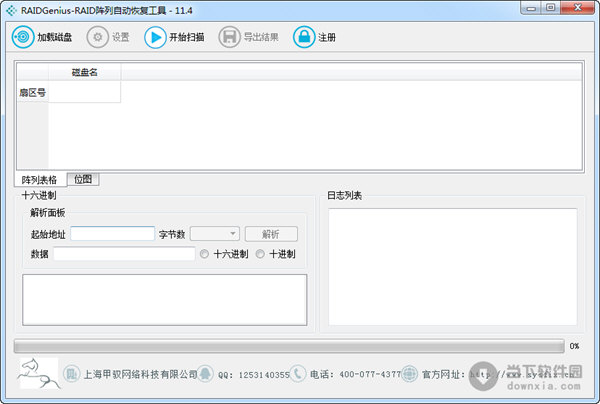Click the horse logo thumbnail
This screenshot has width=600, height=404.
tap(39, 373)
